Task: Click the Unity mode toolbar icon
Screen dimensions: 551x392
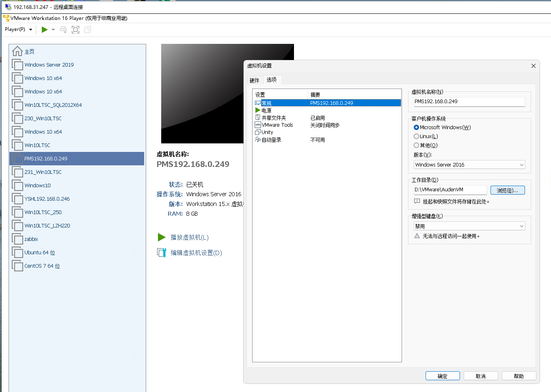Action: [x=88, y=30]
